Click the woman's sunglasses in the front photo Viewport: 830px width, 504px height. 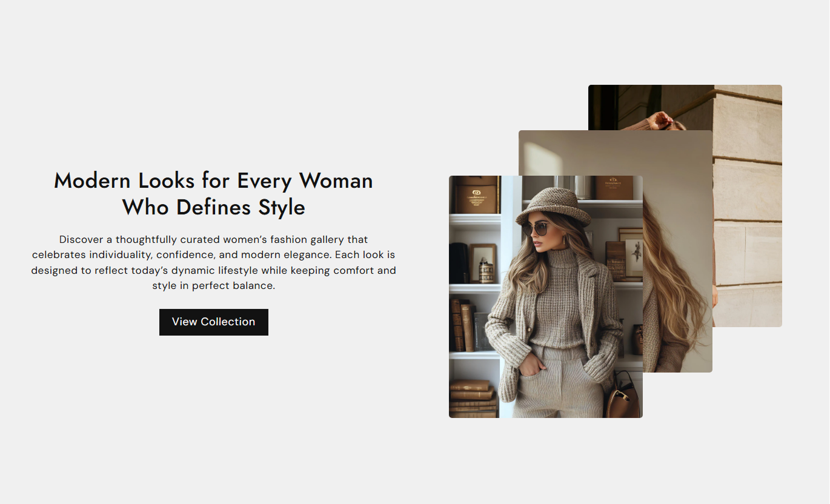(x=535, y=229)
